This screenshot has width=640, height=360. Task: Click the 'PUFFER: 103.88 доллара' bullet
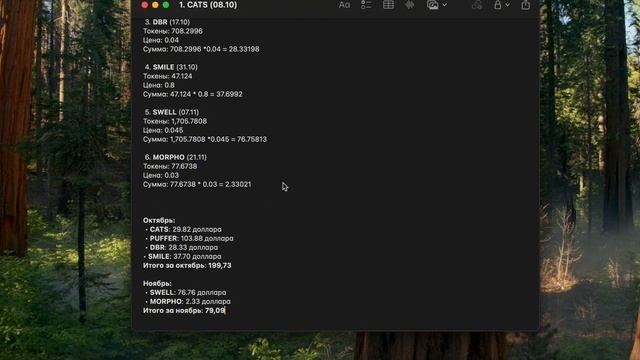tap(189, 238)
